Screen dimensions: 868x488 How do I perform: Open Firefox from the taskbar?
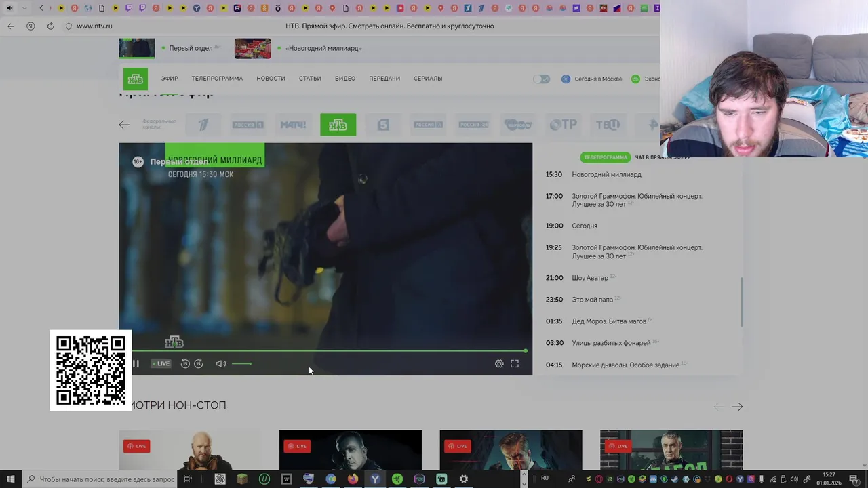click(x=353, y=479)
